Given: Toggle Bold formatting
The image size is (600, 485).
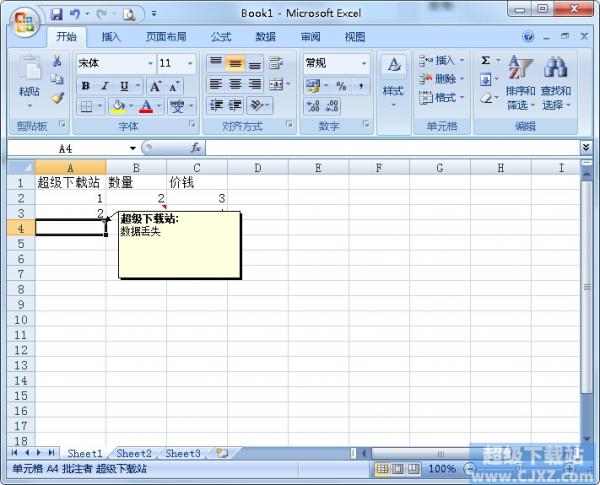Looking at the screenshot, I should click(x=86, y=86).
